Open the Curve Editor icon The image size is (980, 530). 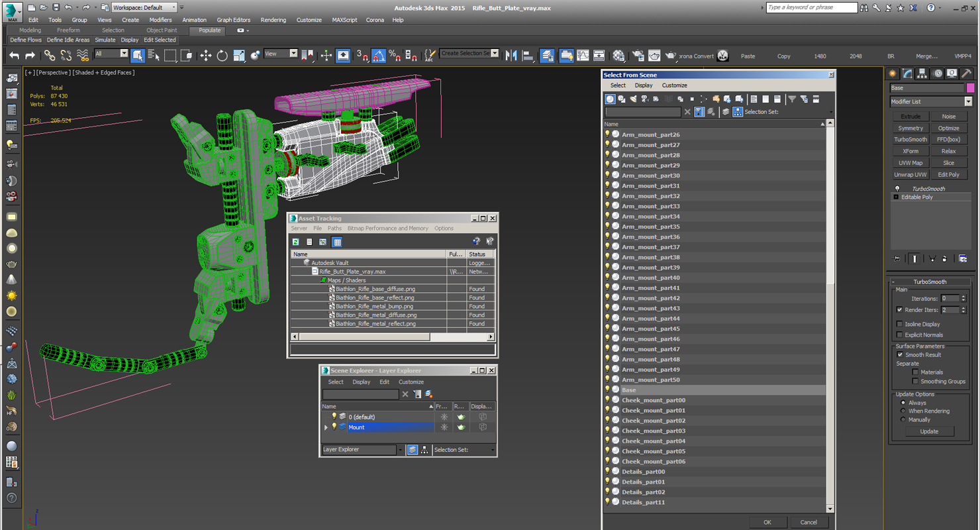[x=583, y=56]
